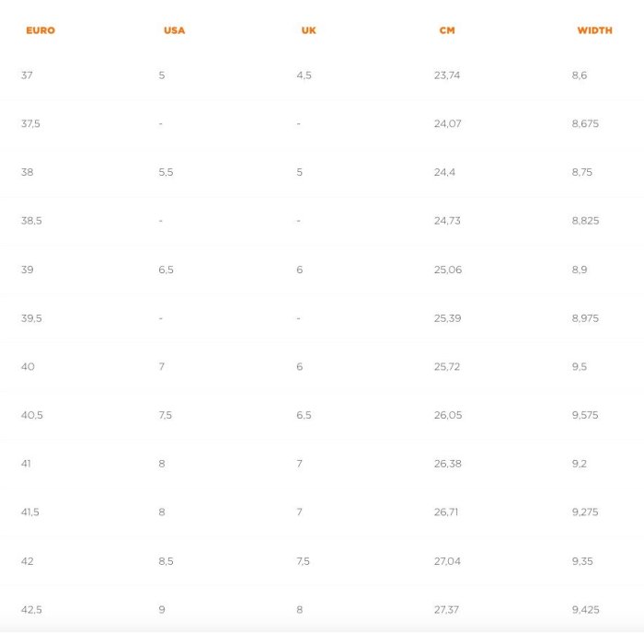Select Euro size 38,5 in the table
The image size is (644, 644).
click(x=31, y=221)
